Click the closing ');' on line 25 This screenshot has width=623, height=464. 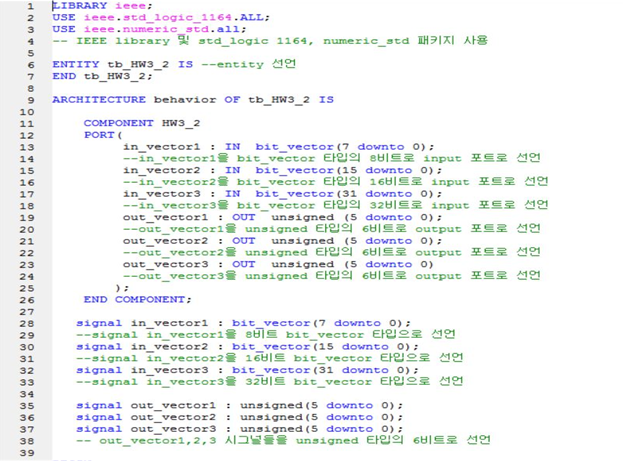click(x=122, y=288)
